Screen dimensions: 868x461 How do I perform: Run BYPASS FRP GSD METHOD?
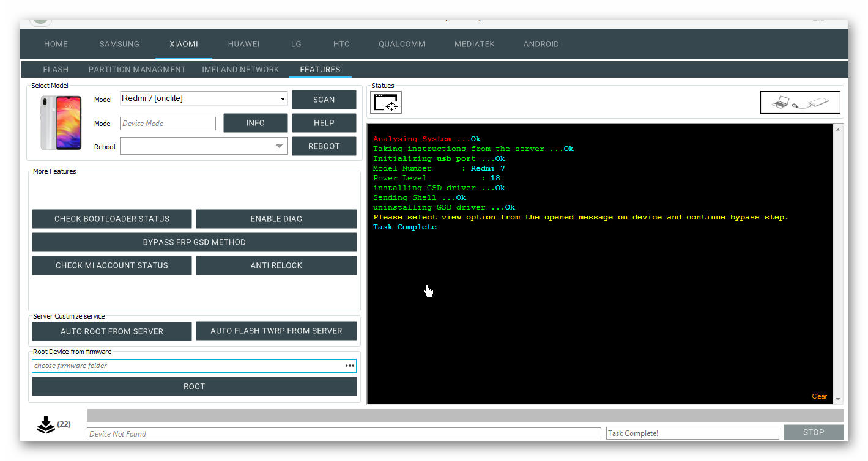(x=195, y=242)
